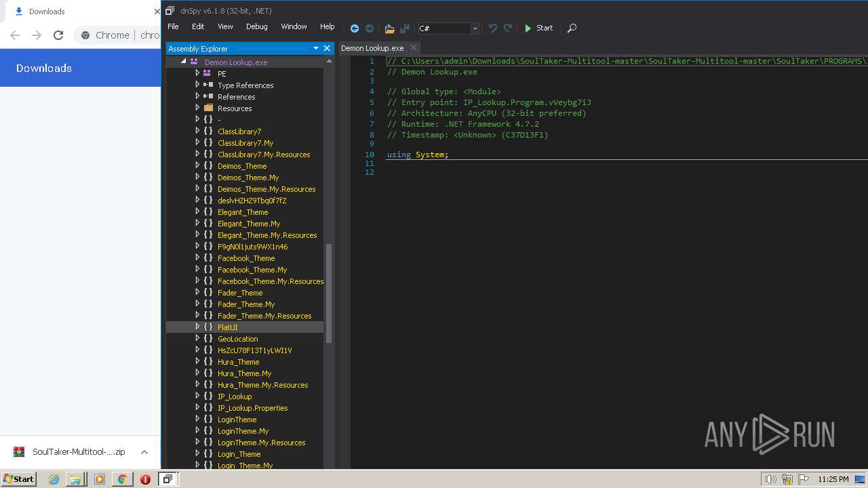The height and width of the screenshot is (488, 868).
Task: Expand the ClassLibrary7 namespace
Action: click(x=197, y=131)
